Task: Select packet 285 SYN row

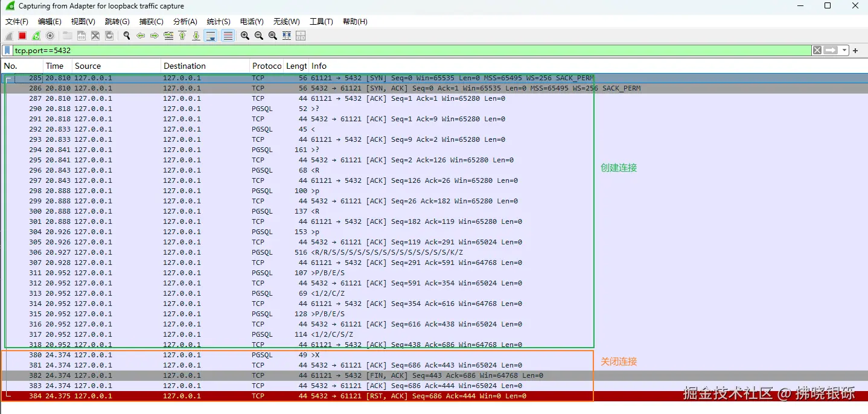Action: click(x=434, y=78)
